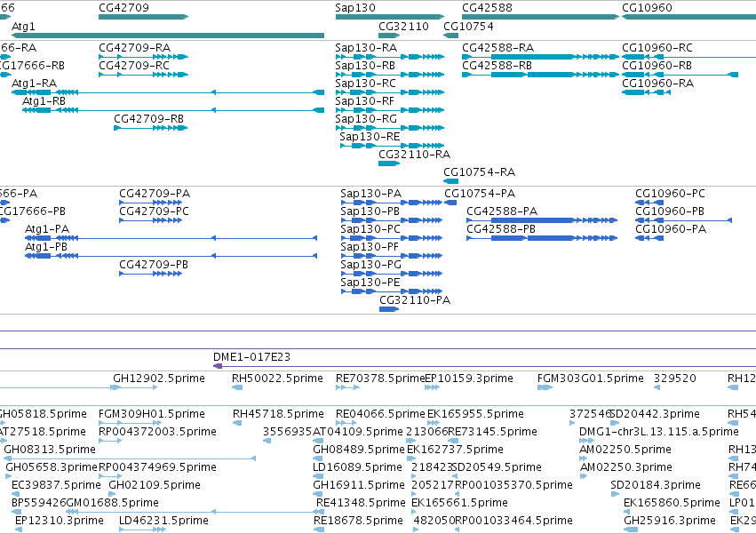Select transcript CG32110-RA
756x534 pixels.
coord(389,163)
